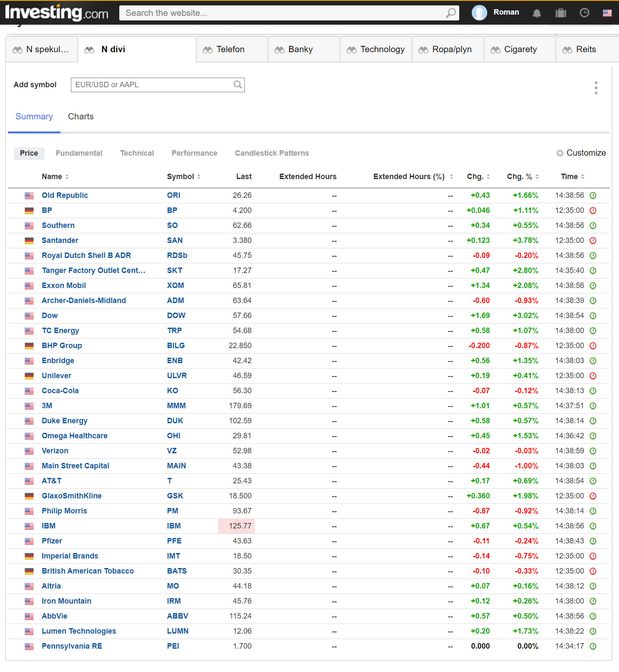Click the search magnifier in the website search bar
The height and width of the screenshot is (672, 619).
pos(450,13)
